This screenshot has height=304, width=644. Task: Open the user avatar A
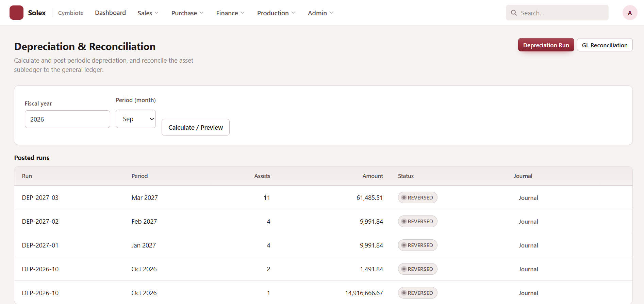630,13
